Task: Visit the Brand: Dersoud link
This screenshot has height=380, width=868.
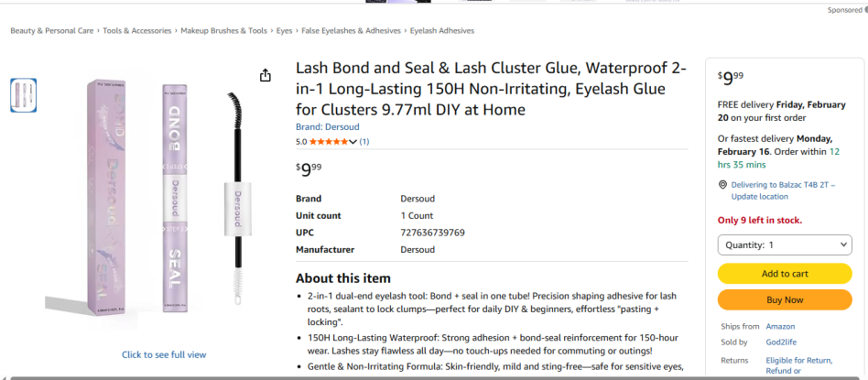Action: tap(328, 126)
